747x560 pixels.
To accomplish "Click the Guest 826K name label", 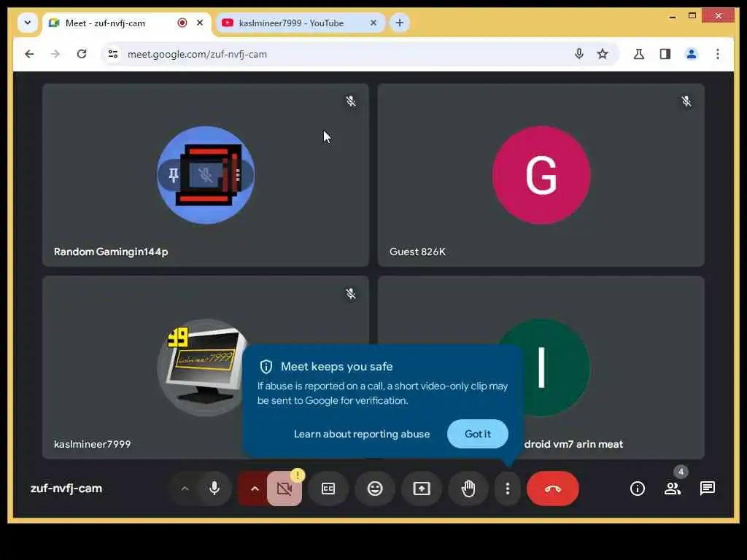I will (x=417, y=252).
